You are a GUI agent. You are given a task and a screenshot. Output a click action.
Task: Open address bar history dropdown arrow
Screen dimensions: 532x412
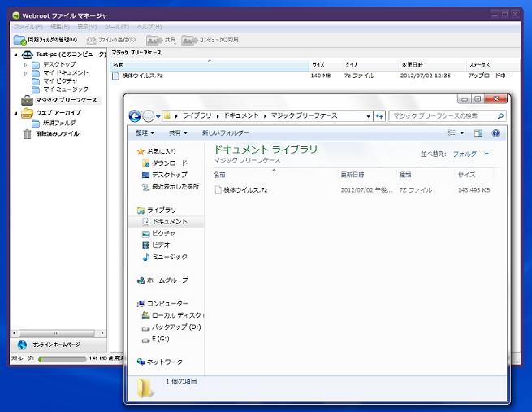pyautogui.click(x=368, y=116)
